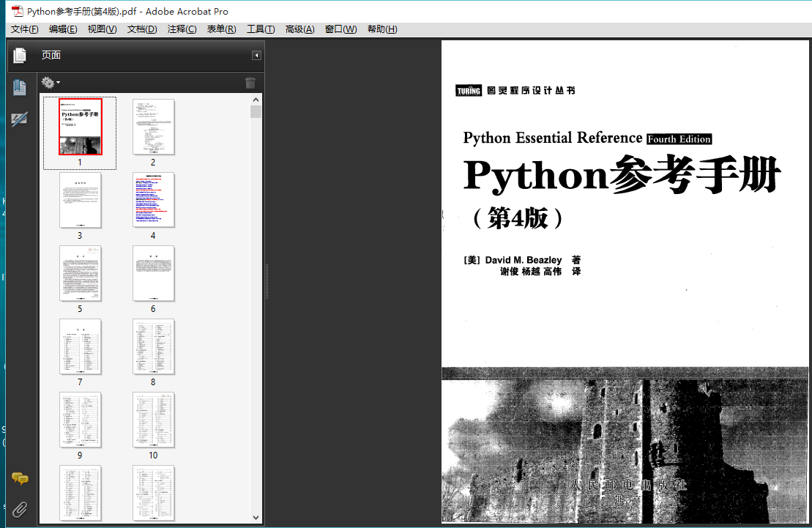This screenshot has height=528, width=812.
Task: Click the thumbnail panel scrollbar thumb
Action: (x=256, y=112)
